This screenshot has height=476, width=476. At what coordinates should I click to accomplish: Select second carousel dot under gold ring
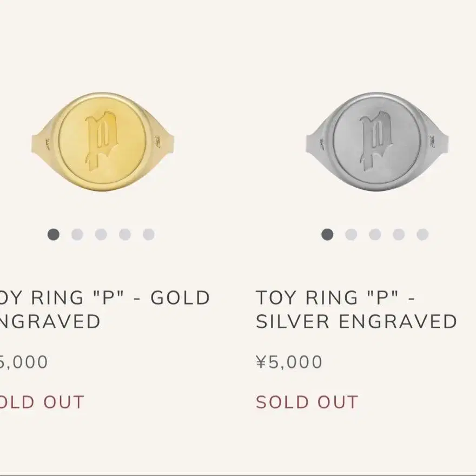tap(77, 234)
